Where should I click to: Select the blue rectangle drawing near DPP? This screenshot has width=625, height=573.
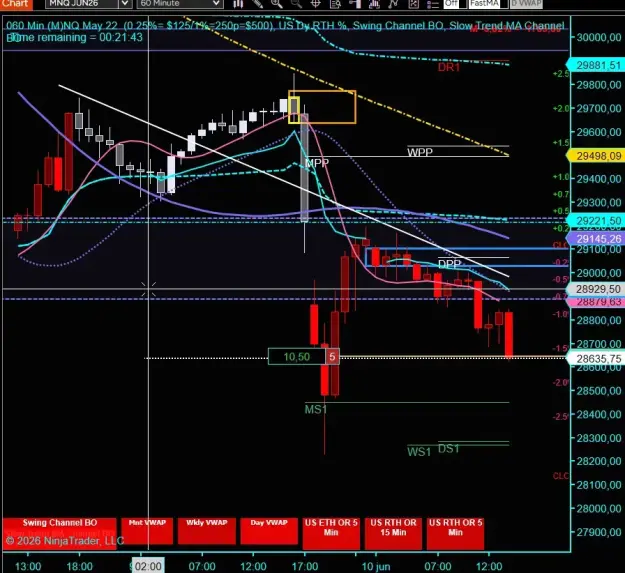pos(466,257)
